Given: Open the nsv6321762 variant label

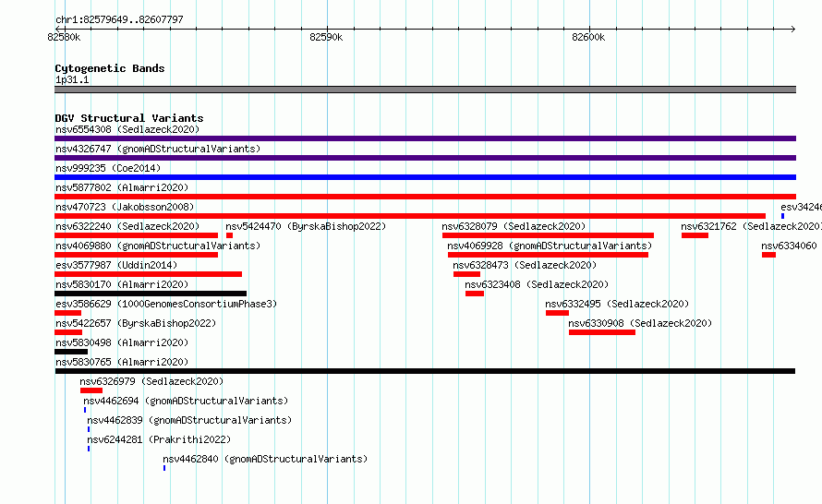Looking at the screenshot, I should pyautogui.click(x=751, y=226).
